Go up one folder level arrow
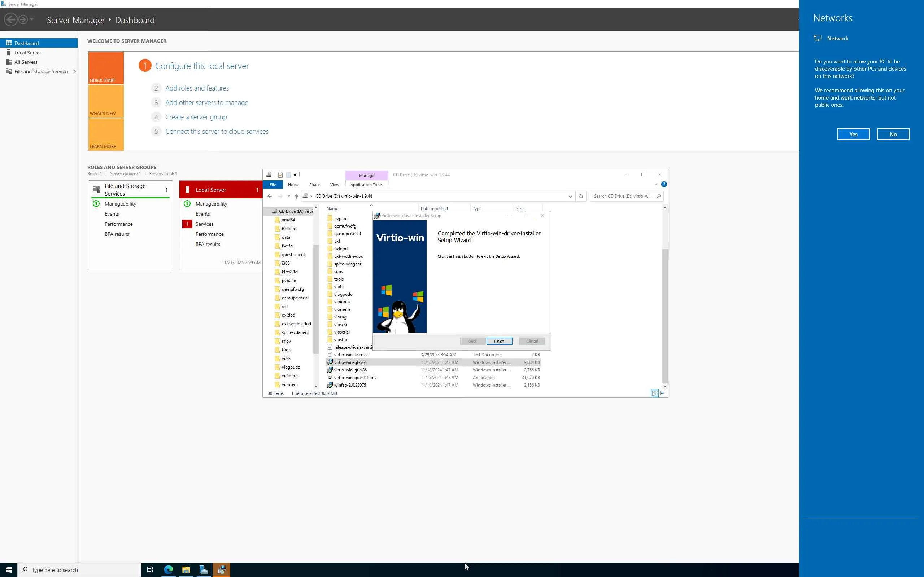 [296, 196]
